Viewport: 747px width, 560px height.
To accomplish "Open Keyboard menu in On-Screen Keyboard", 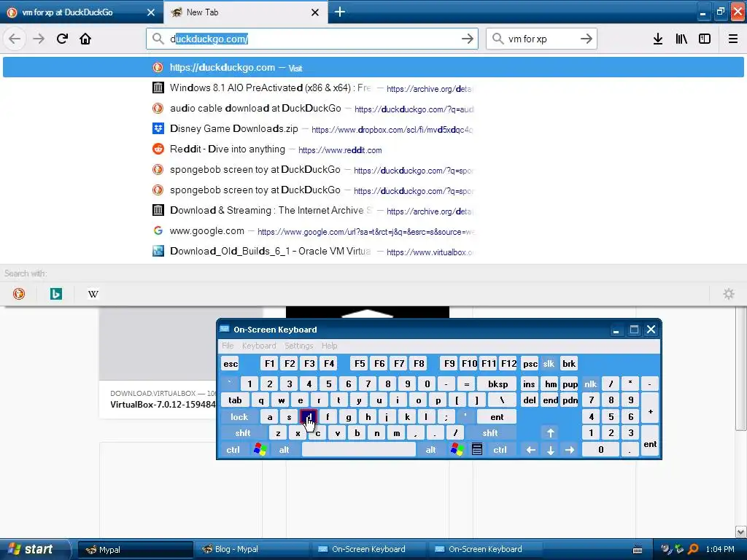I will pos(259,346).
